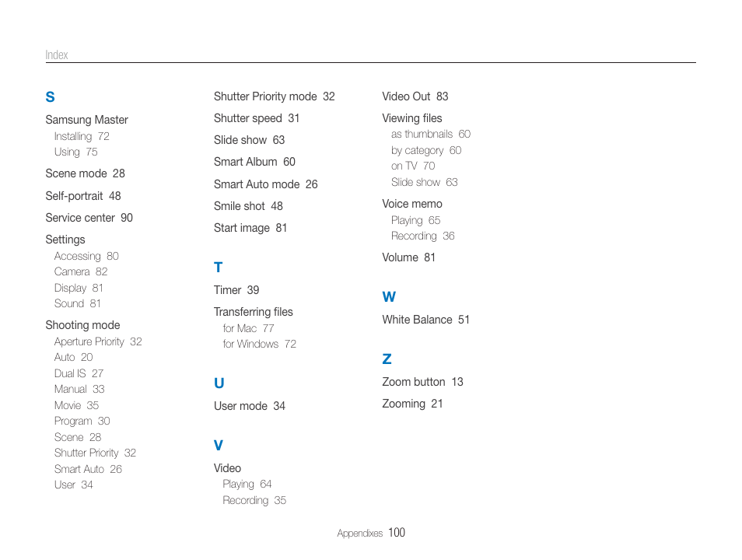Open the Timer 39 index entry
742x560 pixels.
(236, 290)
